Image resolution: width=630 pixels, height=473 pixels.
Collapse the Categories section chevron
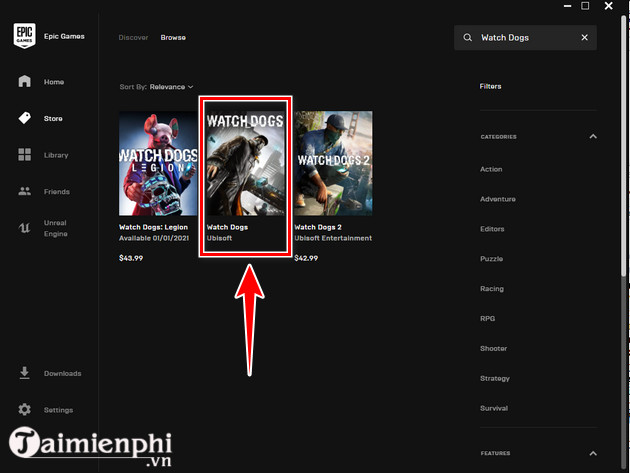pos(593,136)
